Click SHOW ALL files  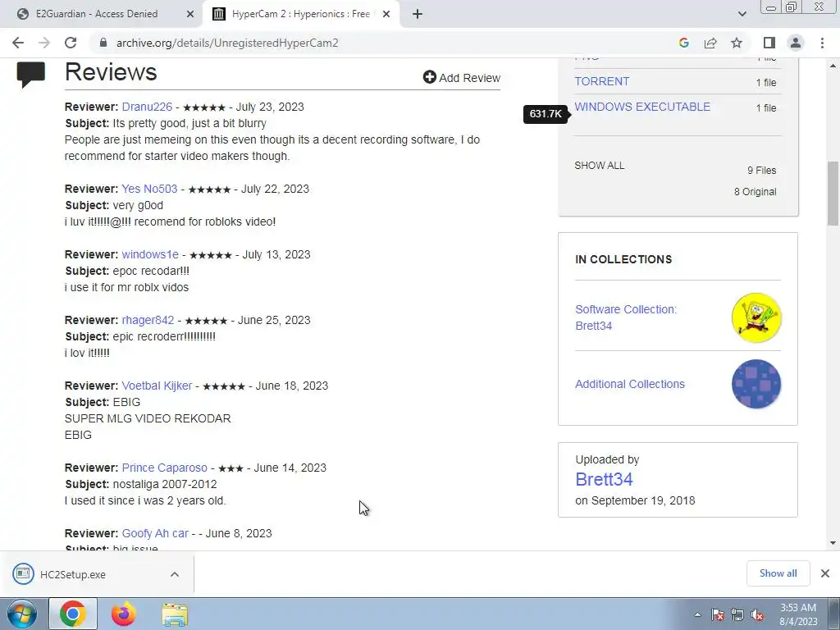pos(600,166)
